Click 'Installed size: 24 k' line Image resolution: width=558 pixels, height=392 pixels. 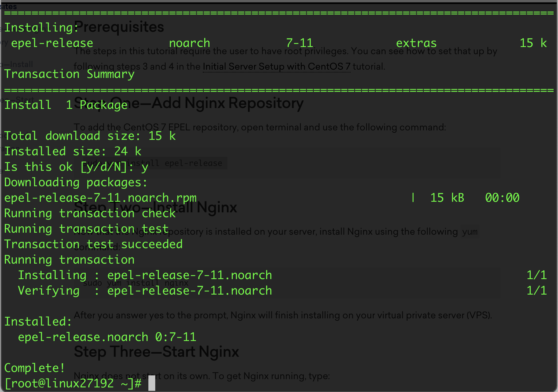click(x=73, y=151)
